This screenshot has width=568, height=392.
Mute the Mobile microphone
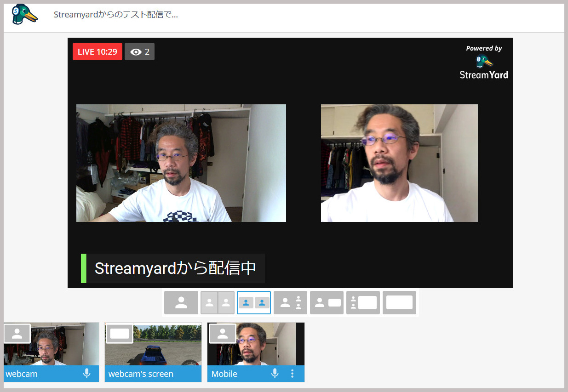[275, 374]
